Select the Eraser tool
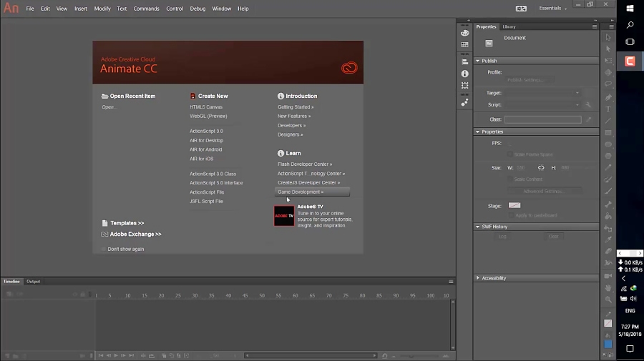 pos(608,251)
